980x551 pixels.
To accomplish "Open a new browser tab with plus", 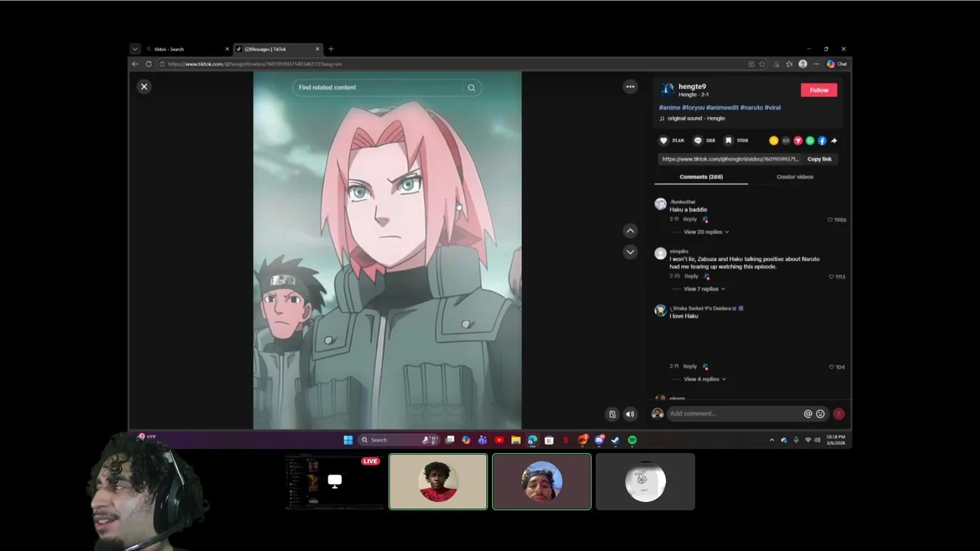I will tap(331, 49).
